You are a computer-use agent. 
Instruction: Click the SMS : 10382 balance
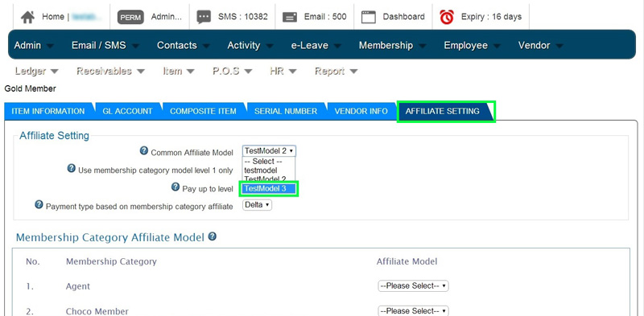point(243,17)
